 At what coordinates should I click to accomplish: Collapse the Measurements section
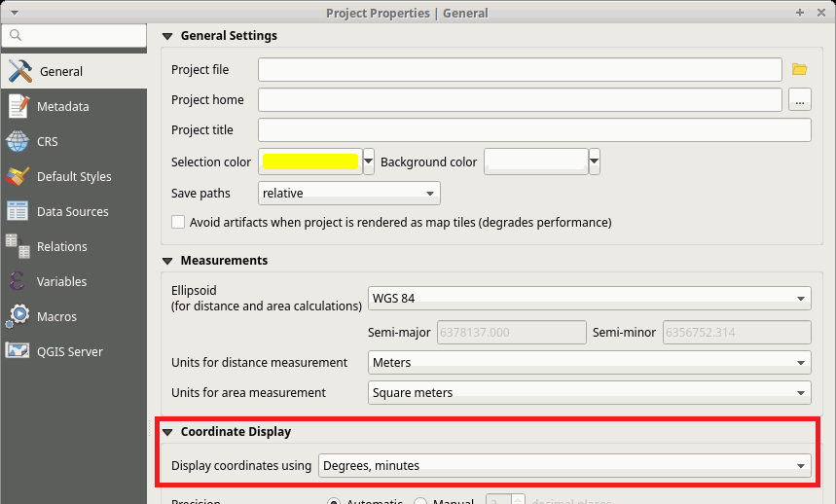click(x=168, y=261)
